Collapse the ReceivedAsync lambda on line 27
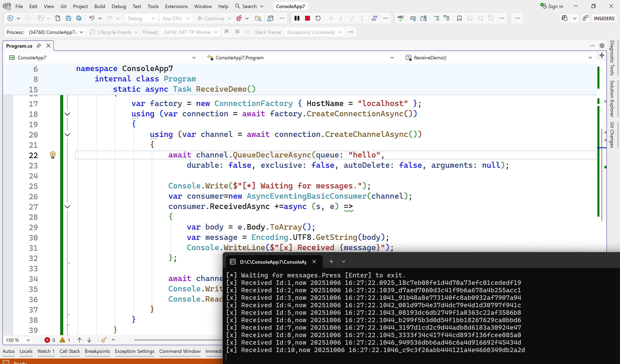The width and height of the screenshot is (620, 364). coord(67,207)
